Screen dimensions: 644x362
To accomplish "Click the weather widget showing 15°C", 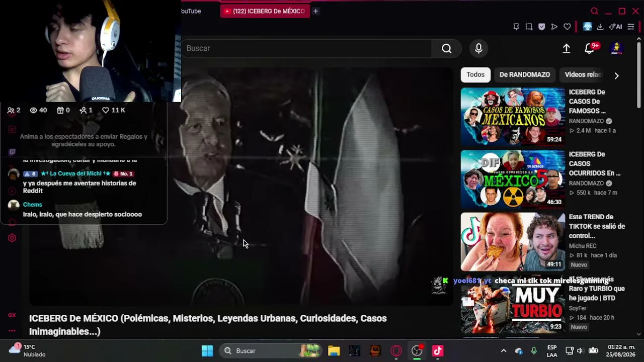I will [x=29, y=350].
